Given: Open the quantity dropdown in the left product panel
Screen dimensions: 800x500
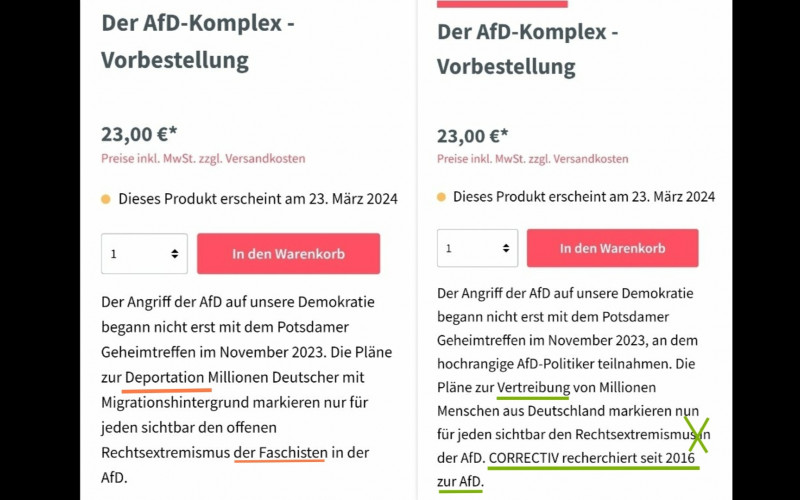Looking at the screenshot, I should pos(144,254).
